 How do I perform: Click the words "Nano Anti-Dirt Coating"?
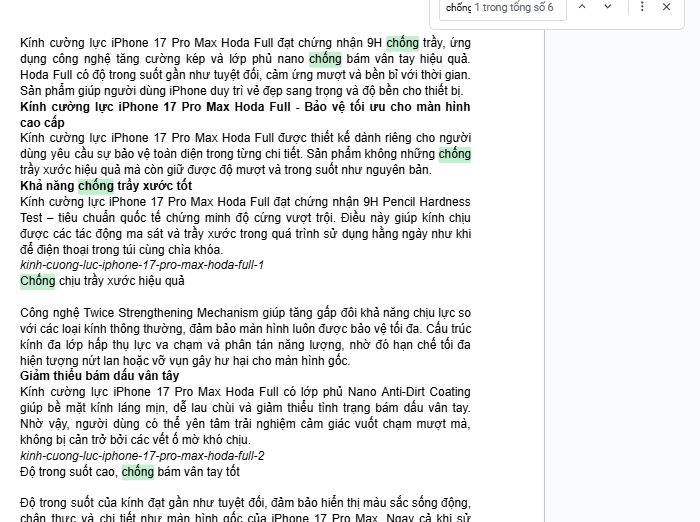click(409, 392)
